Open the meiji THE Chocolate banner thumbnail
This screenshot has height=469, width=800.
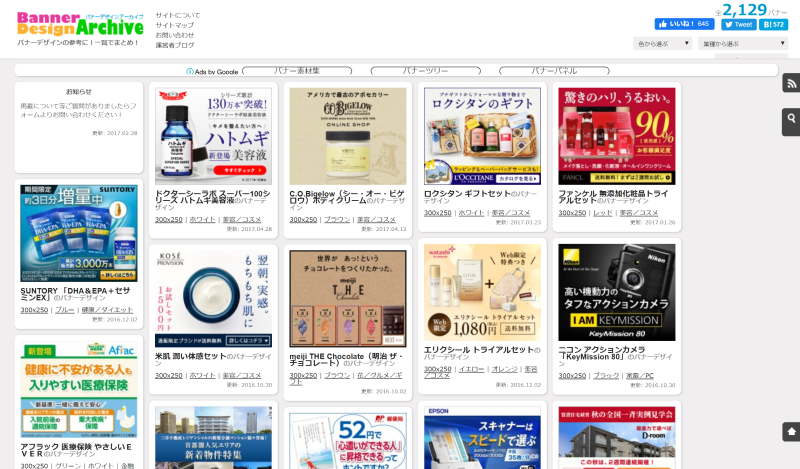(x=348, y=299)
